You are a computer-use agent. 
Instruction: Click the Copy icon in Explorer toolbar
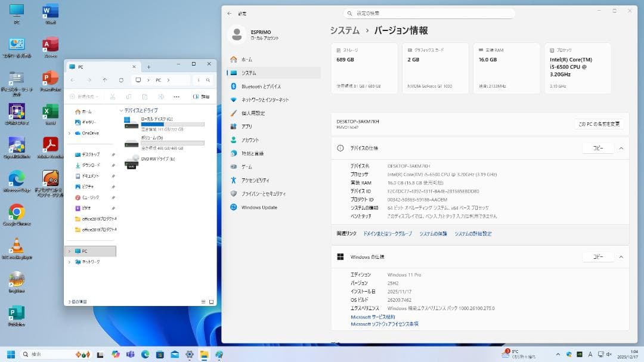point(129,97)
